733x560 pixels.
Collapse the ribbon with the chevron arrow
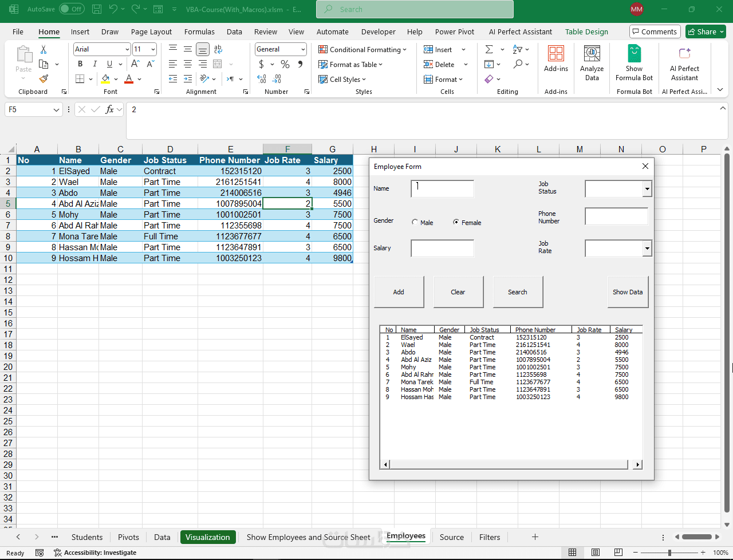coord(720,90)
